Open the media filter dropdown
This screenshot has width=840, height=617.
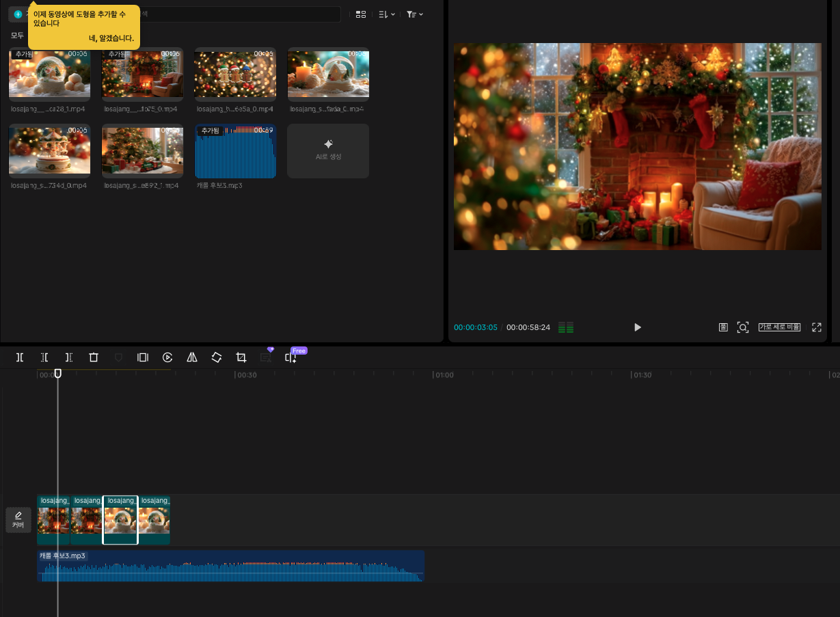click(x=414, y=14)
